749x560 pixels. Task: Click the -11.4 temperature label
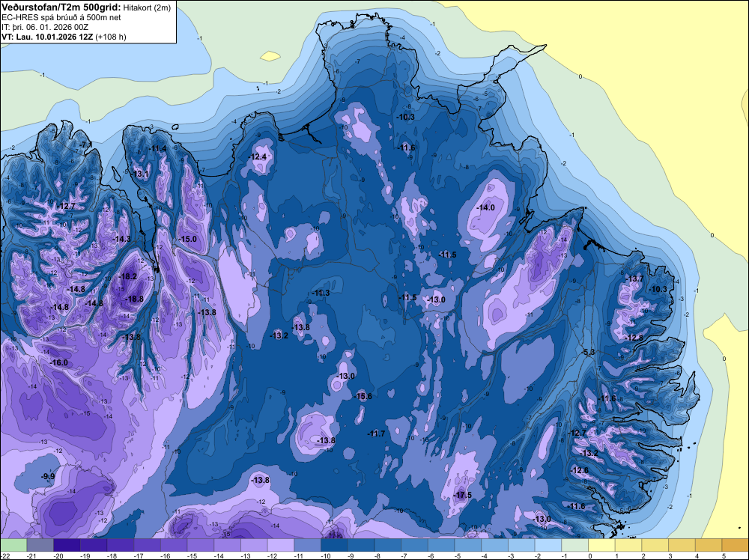click(157, 148)
